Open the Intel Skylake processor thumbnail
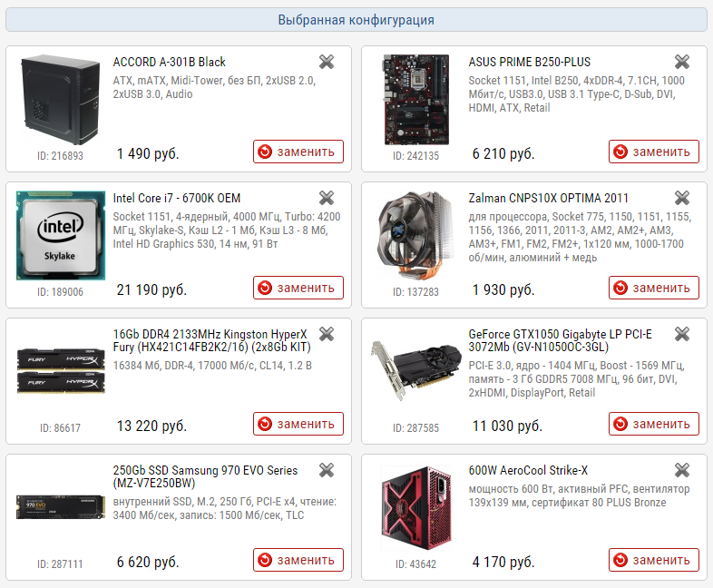 coord(61,236)
